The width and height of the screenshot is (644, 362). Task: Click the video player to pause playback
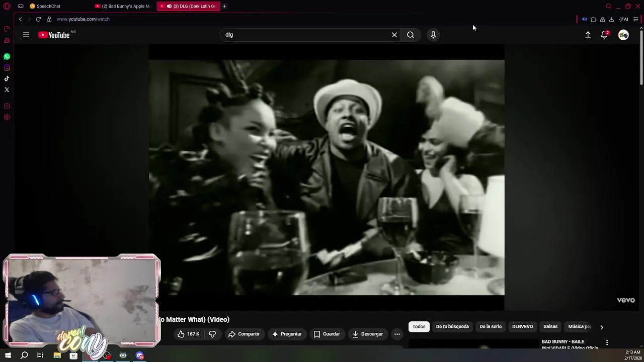(327, 177)
